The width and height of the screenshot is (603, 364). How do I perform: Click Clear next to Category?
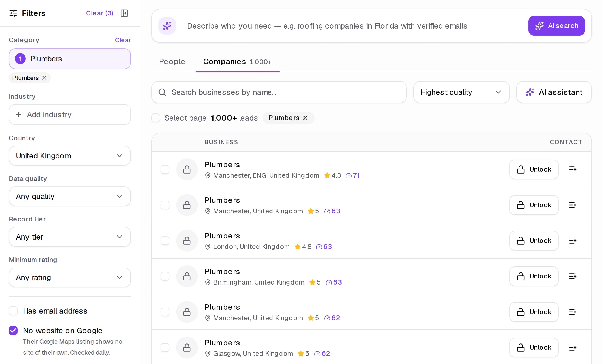pos(123,40)
